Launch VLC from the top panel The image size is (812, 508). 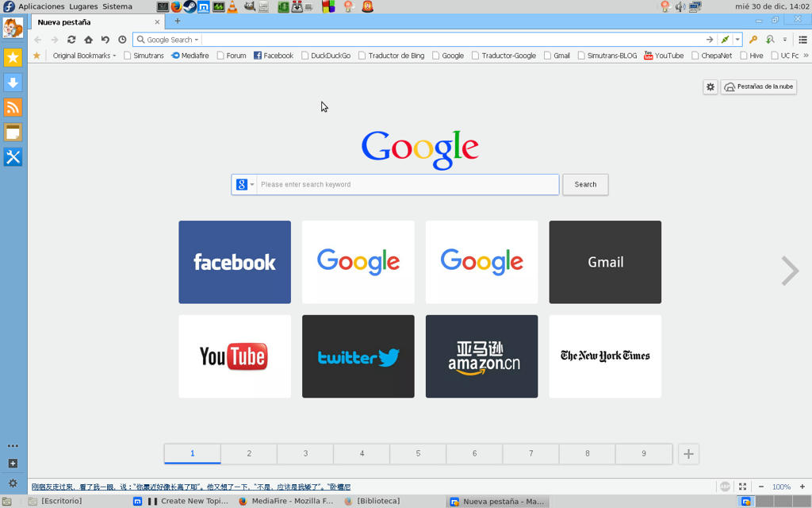pos(232,6)
